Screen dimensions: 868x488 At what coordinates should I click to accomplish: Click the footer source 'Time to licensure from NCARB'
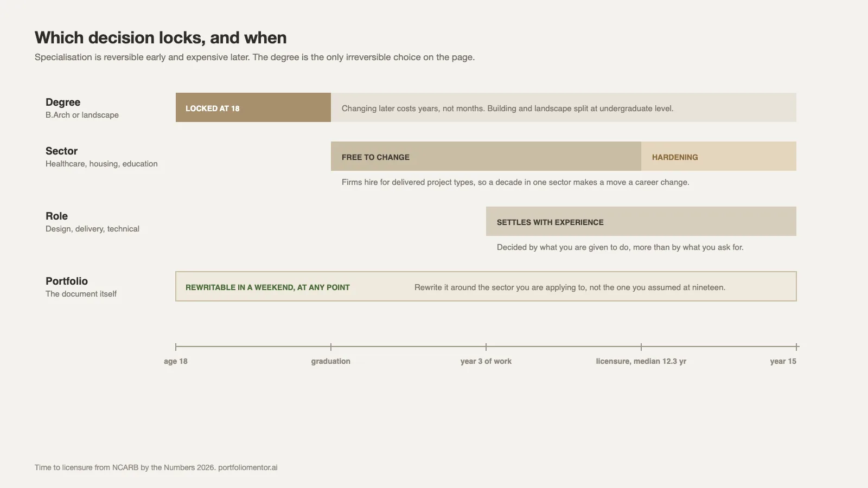[156, 467]
